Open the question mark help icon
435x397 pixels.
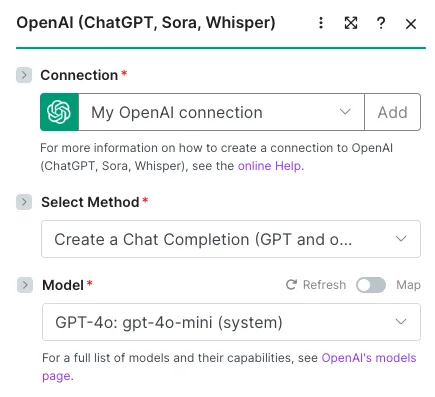coord(381,23)
